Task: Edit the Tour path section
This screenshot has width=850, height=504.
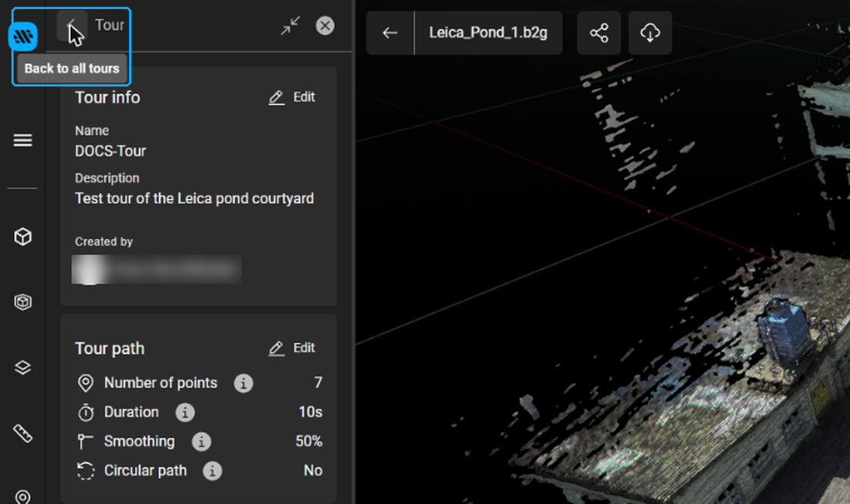Action: [292, 348]
